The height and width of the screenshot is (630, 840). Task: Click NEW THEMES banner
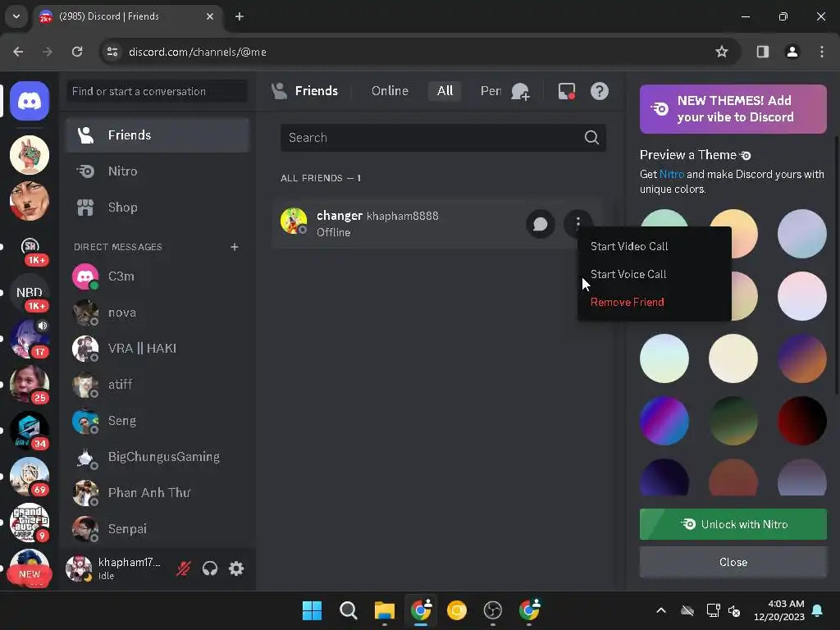click(x=733, y=109)
